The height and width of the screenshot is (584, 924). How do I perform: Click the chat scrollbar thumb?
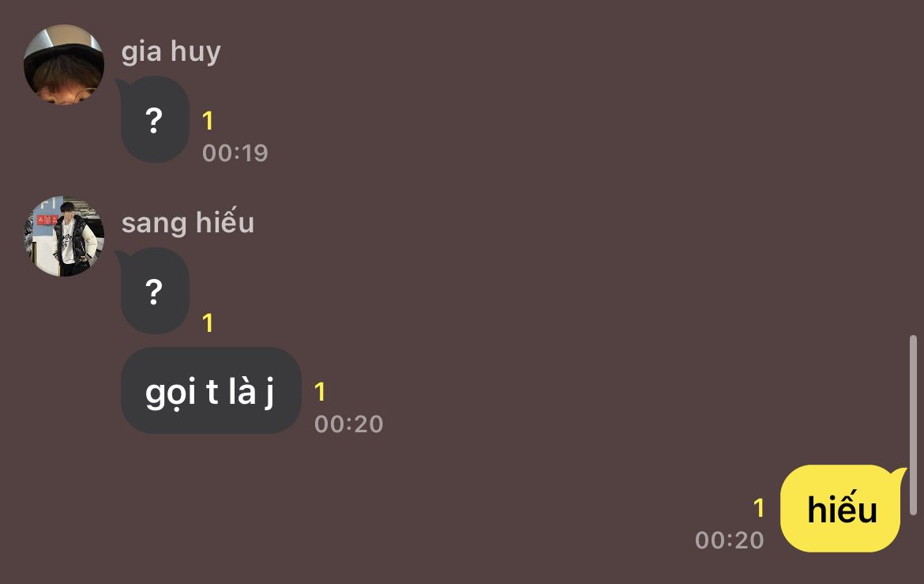[913, 425]
